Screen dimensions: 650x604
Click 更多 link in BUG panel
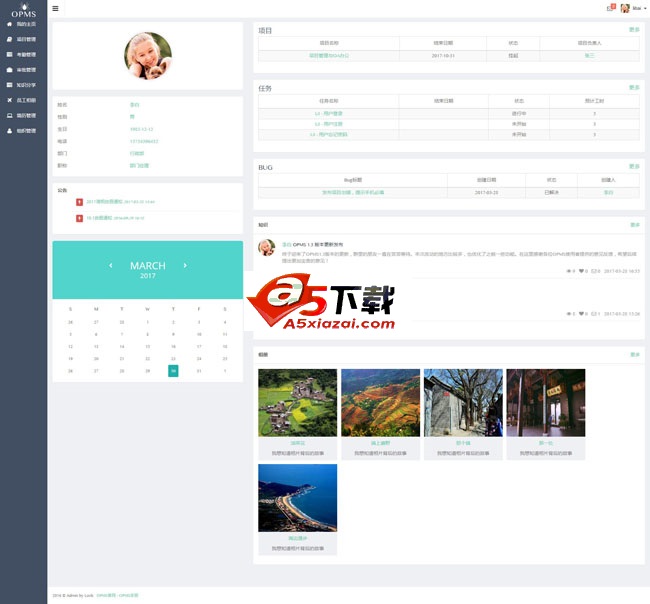634,166
